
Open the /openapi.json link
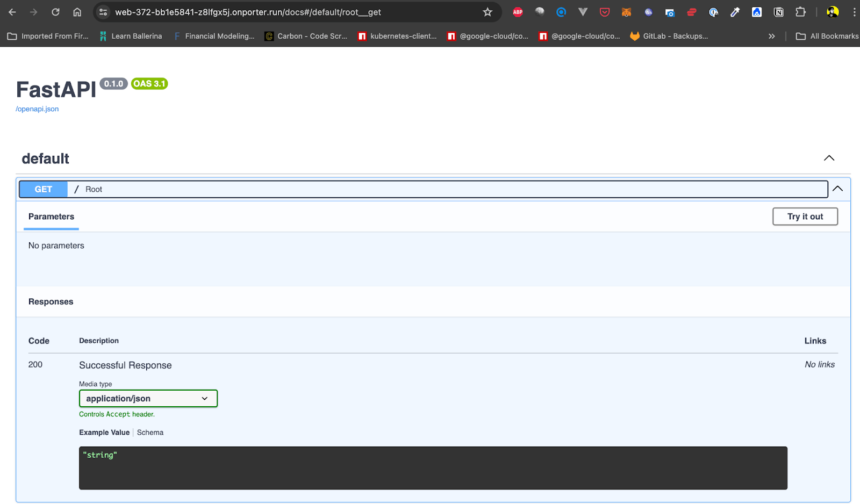(x=37, y=109)
